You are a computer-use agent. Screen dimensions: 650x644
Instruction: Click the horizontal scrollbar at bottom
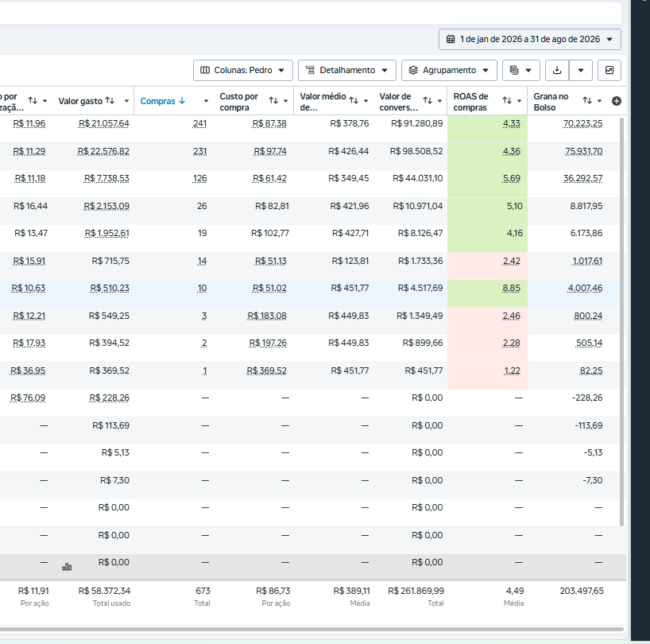(311, 630)
